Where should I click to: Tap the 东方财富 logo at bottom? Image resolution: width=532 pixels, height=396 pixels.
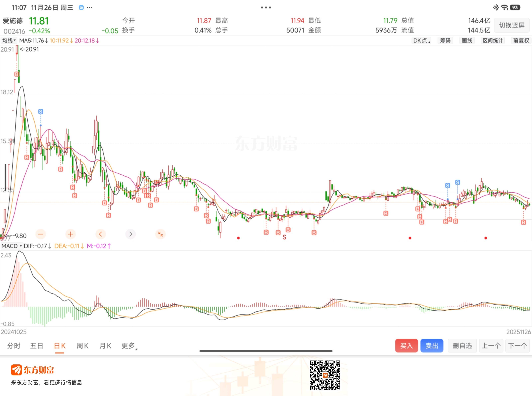(32, 370)
